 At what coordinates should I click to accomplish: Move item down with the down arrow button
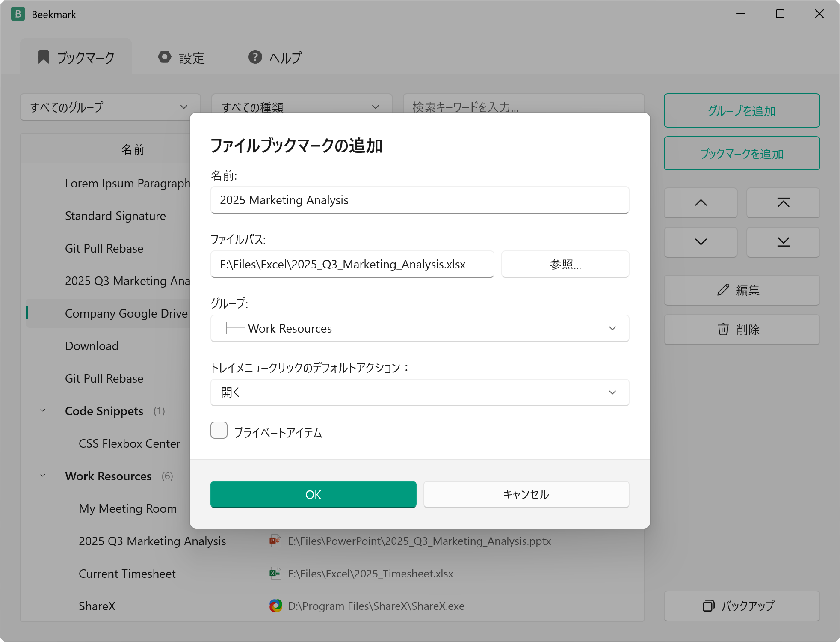point(701,242)
